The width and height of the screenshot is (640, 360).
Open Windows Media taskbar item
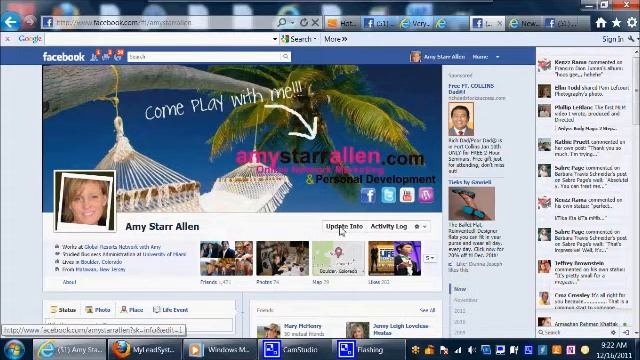[x=220, y=350]
